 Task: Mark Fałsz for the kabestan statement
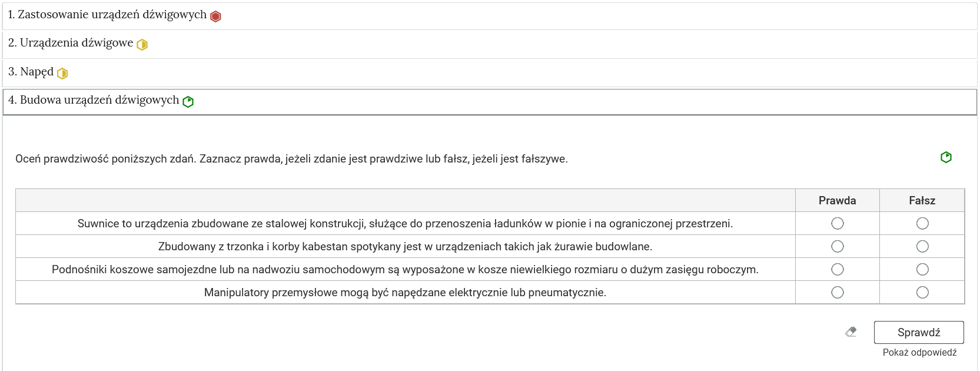click(x=922, y=246)
